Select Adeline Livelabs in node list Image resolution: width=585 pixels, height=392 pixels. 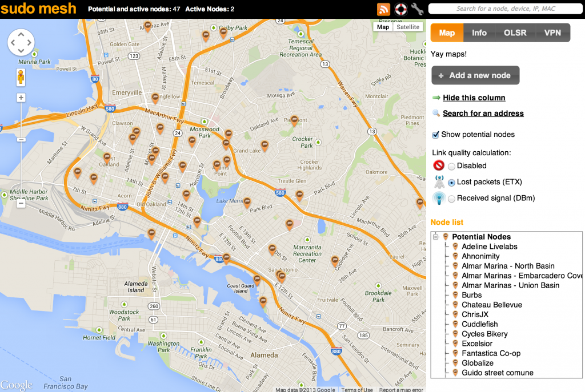coord(490,246)
